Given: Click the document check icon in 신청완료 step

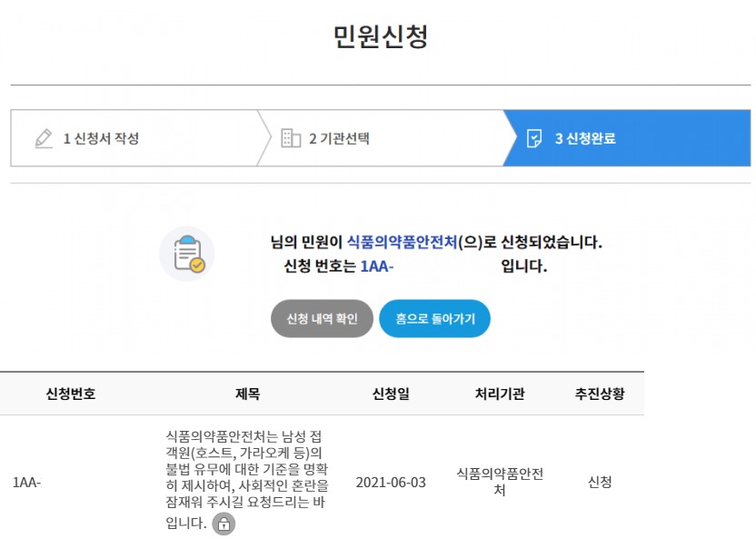Looking at the screenshot, I should click(x=534, y=139).
